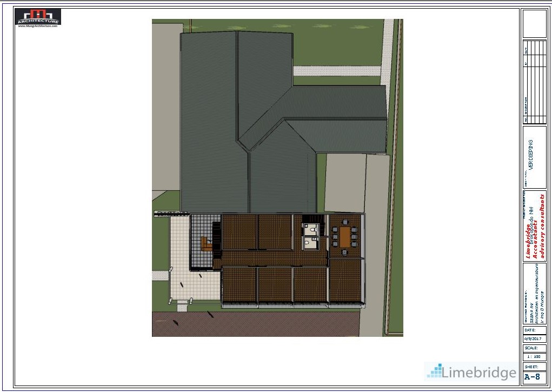This screenshot has width=552, height=392.
Task: Click the VERDIEPING sheet title text
Action: coord(531,156)
